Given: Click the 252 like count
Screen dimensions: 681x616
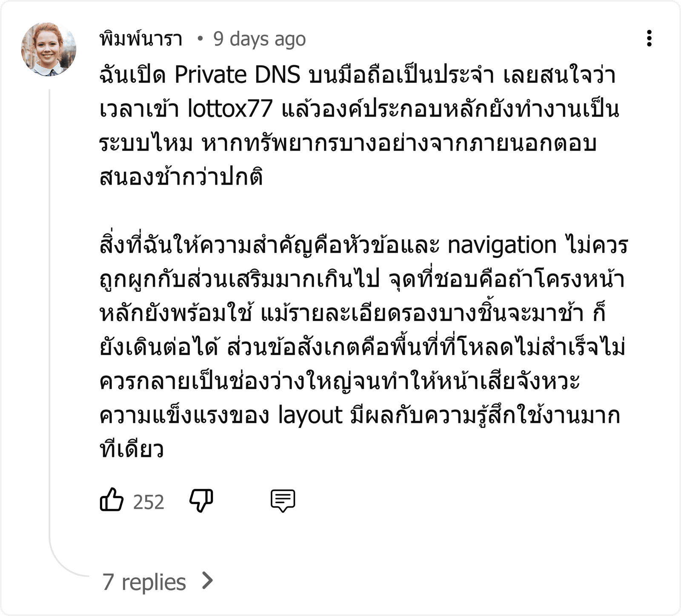Looking at the screenshot, I should (149, 502).
